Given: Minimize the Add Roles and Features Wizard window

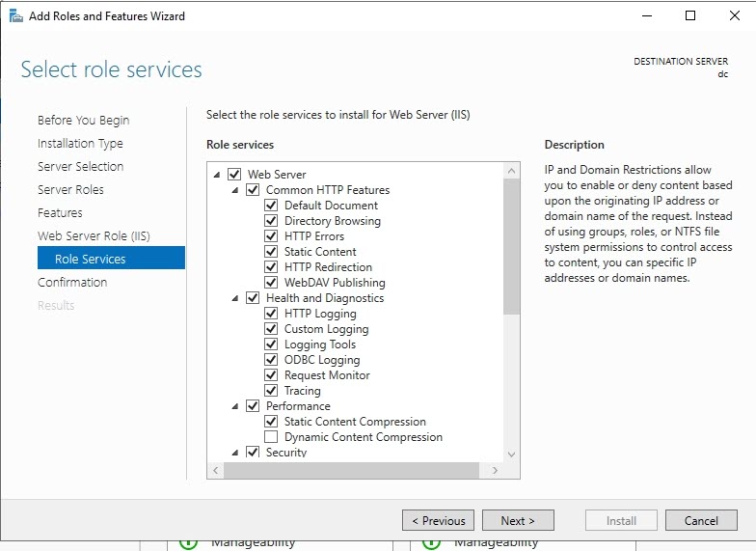Looking at the screenshot, I should coord(646,15).
